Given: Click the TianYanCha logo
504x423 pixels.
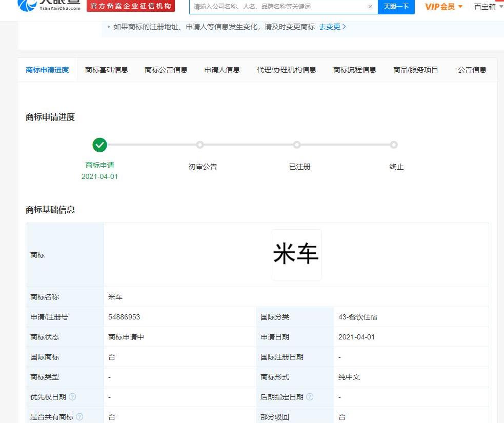Looking at the screenshot, I should pyautogui.click(x=49, y=6).
